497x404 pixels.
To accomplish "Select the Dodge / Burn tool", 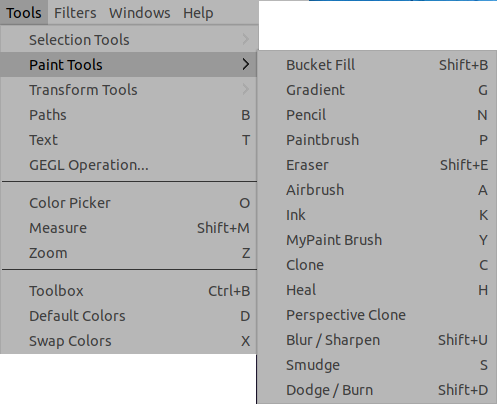I will 377,390.
